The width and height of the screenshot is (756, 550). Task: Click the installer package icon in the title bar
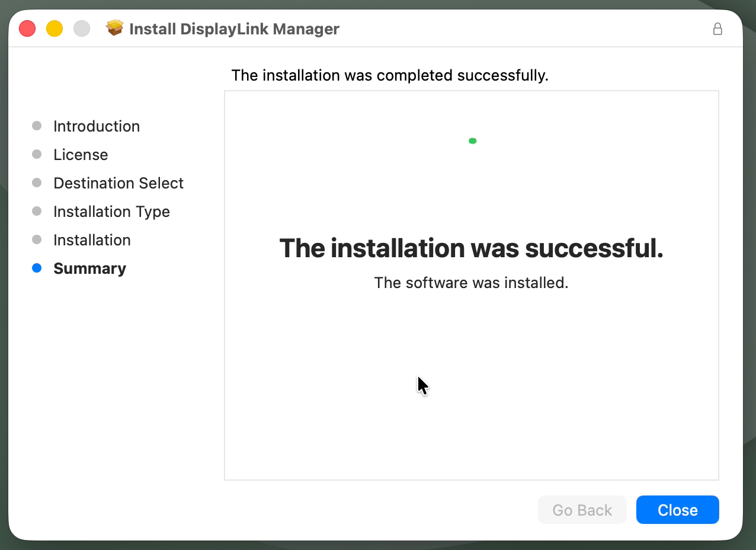point(114,27)
